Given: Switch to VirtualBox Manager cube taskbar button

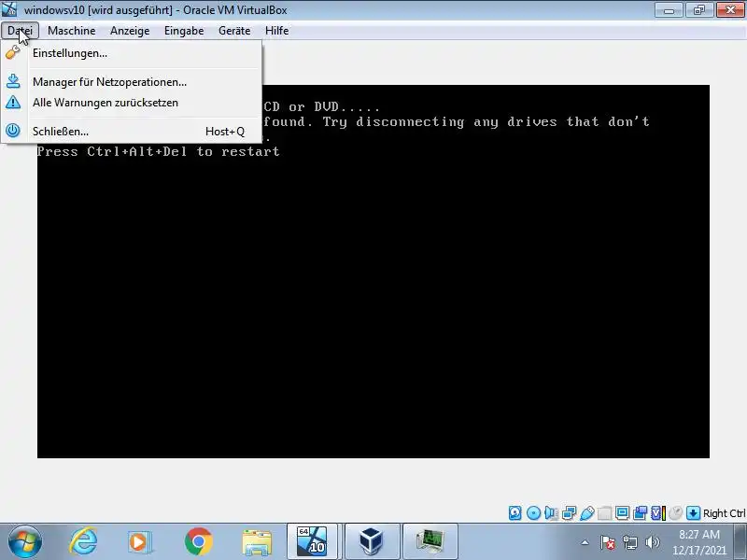Looking at the screenshot, I should coord(372,541).
